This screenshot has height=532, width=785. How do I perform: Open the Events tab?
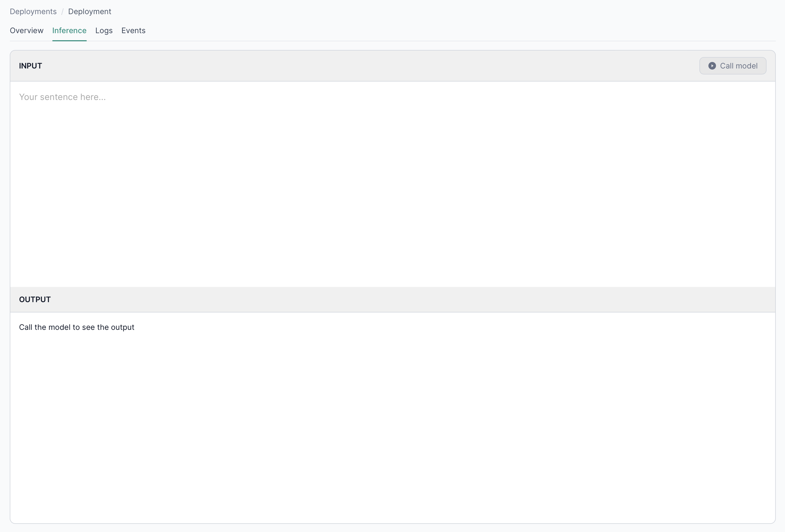(133, 30)
